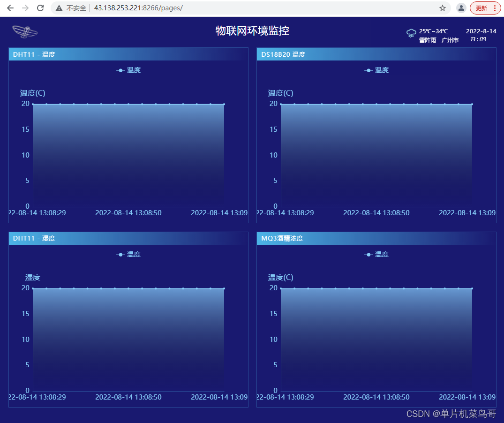Click last data point in MQ3 alcohol chart
The image size is (504, 423).
[472, 288]
